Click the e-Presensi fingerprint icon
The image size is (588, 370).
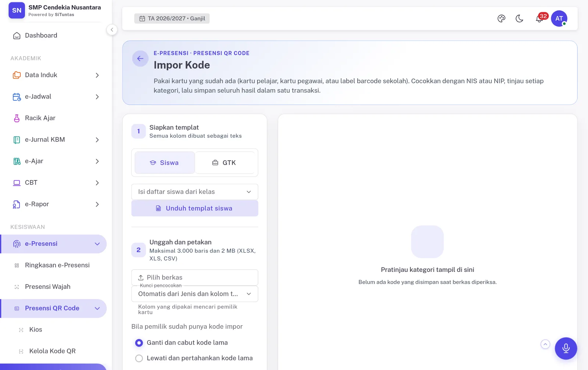(x=17, y=244)
